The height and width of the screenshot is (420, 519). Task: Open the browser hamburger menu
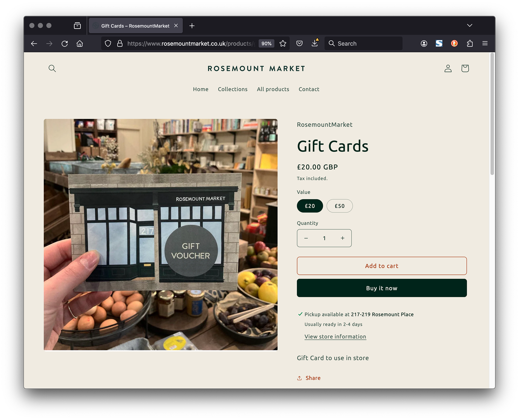tap(485, 43)
